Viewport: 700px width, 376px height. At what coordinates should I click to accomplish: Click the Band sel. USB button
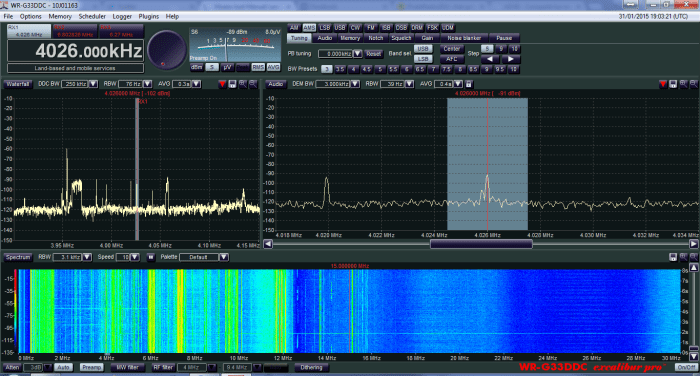423,49
